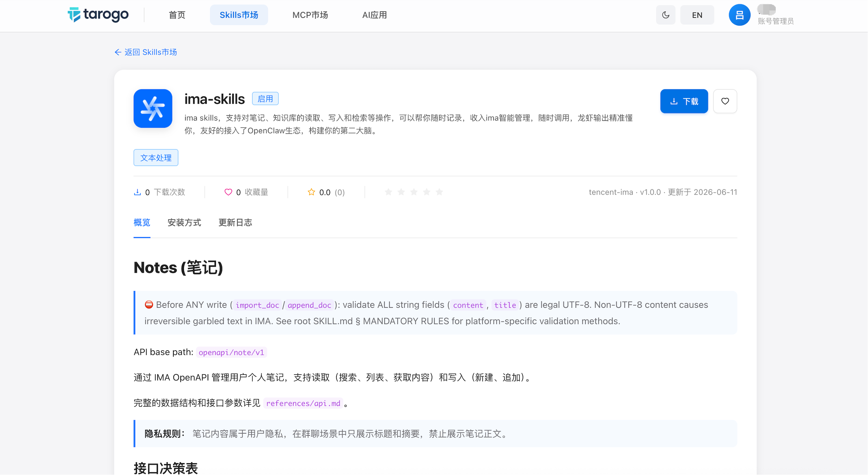The image size is (868, 475).
Task: Click the pink heart 收藏量 icon
Action: pos(228,192)
